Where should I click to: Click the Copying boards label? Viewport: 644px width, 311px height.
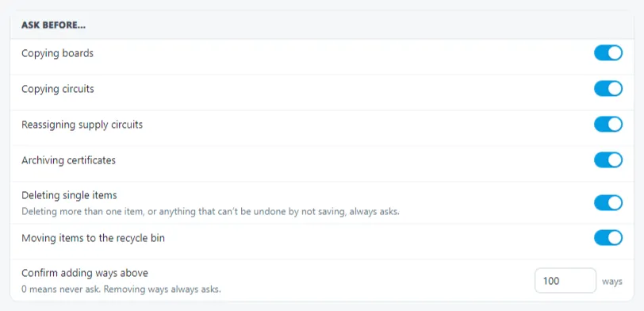(x=57, y=53)
